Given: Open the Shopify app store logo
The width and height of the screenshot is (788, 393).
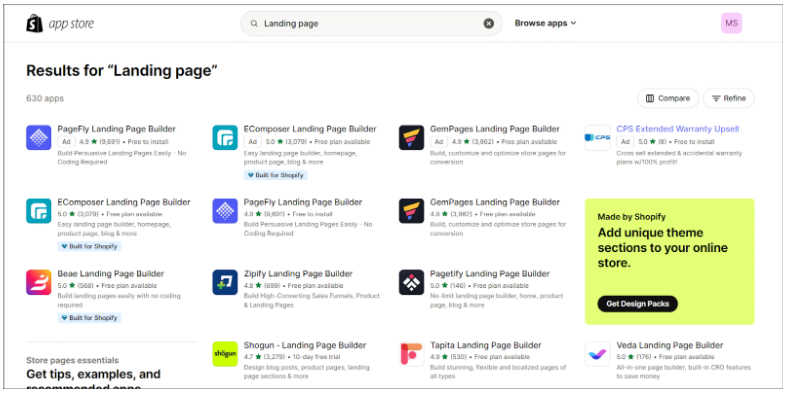Looking at the screenshot, I should pos(60,24).
